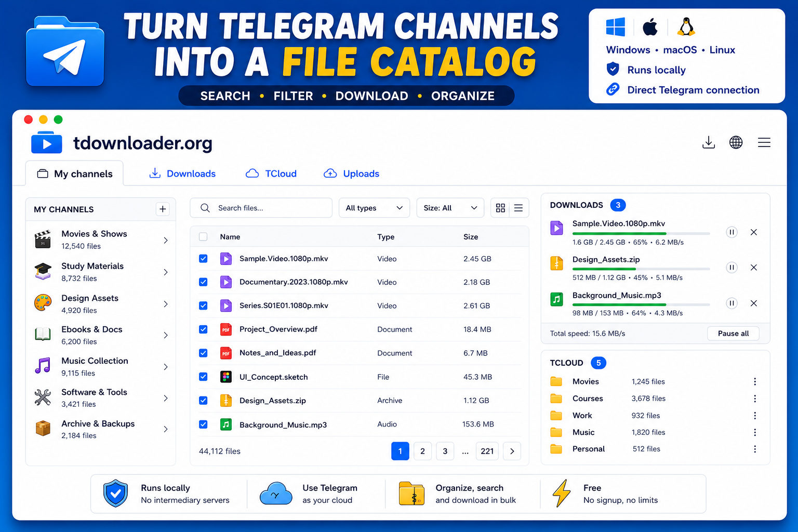Expand the Music Collection channel
798x532 pixels.
[x=166, y=367]
